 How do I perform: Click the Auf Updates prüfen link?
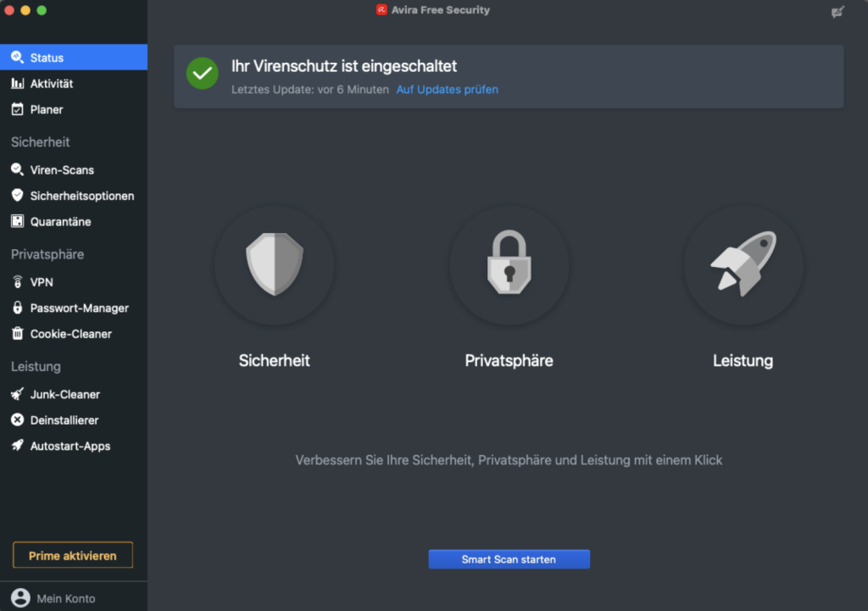447,90
